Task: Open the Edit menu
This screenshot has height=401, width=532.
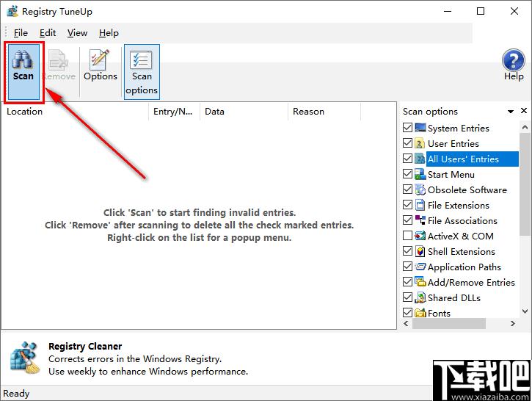Action: pyautogui.click(x=48, y=33)
